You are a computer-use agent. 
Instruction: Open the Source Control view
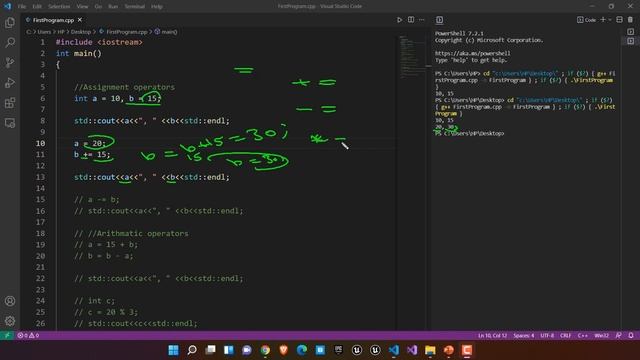10,62
